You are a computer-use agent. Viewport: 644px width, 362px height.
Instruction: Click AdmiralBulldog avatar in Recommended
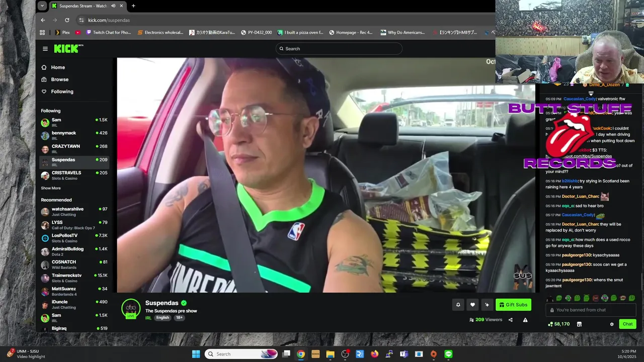pyautogui.click(x=45, y=251)
